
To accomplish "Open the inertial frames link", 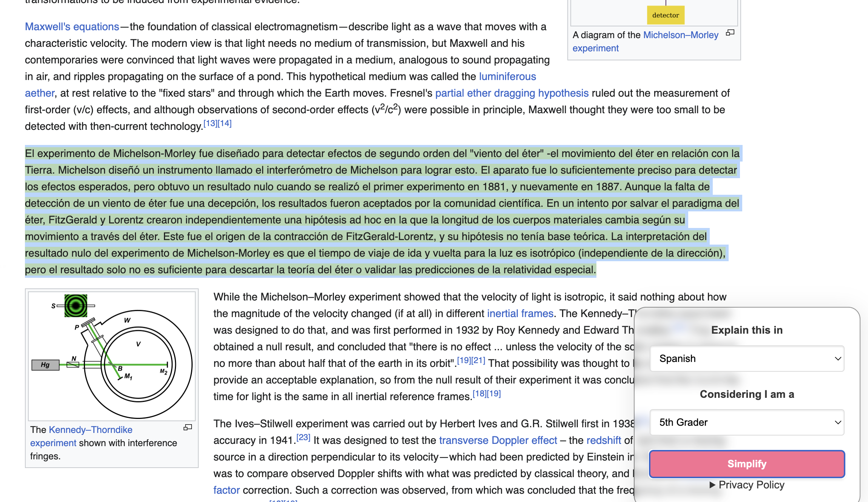I will [520, 314].
